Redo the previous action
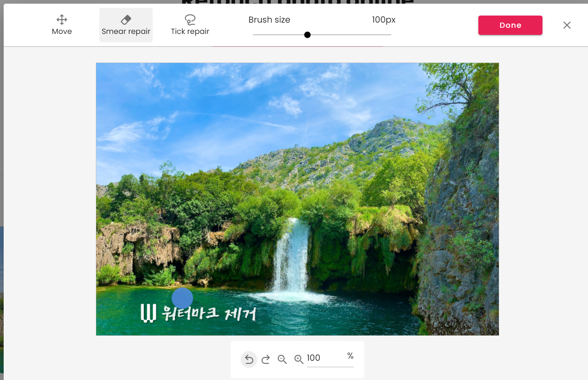Image resolution: width=588 pixels, height=380 pixels. 266,360
